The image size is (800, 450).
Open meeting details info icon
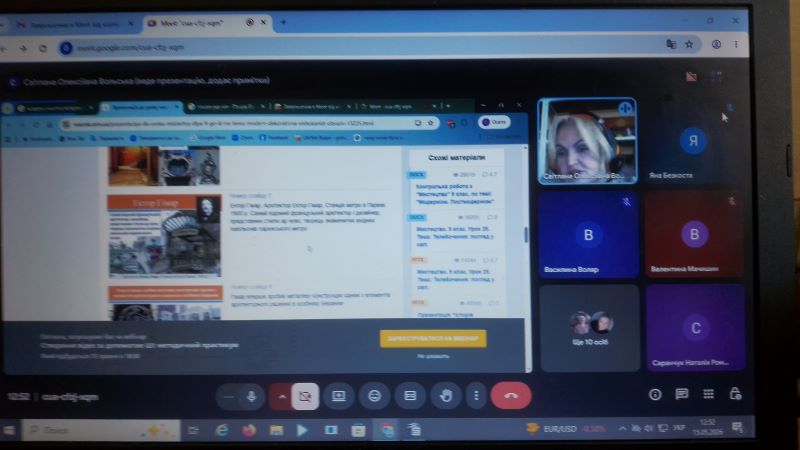point(655,394)
